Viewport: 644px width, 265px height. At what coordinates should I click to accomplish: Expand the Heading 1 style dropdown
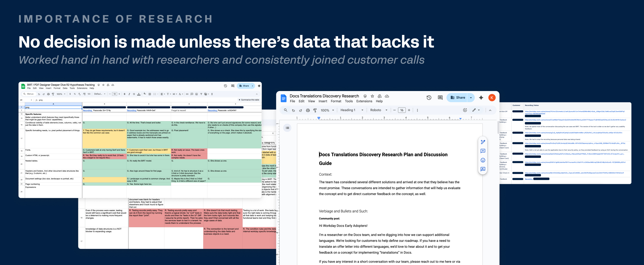click(352, 110)
